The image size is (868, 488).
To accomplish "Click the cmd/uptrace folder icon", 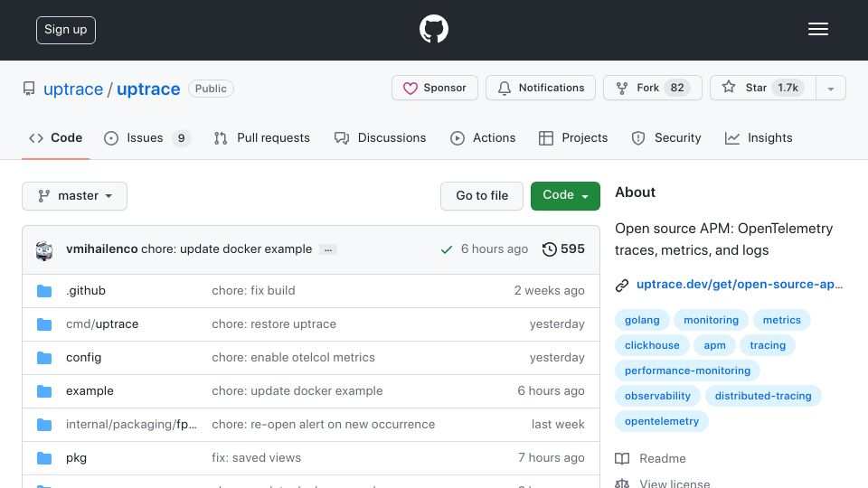I will (x=44, y=324).
